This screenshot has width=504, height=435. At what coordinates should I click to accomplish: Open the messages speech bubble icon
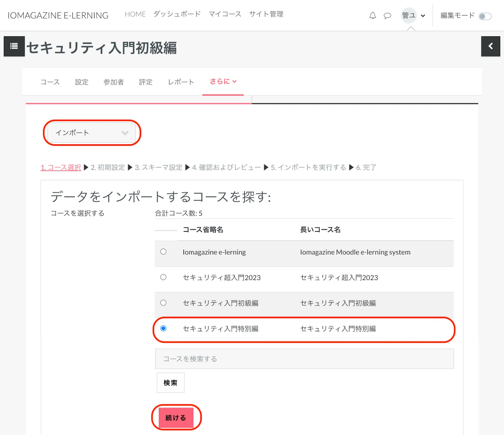pos(387,15)
